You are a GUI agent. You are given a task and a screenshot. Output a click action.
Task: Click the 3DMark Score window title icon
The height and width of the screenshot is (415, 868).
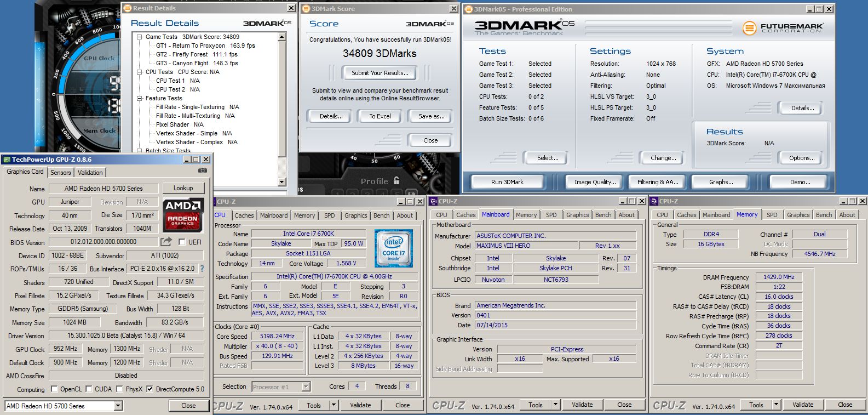307,9
